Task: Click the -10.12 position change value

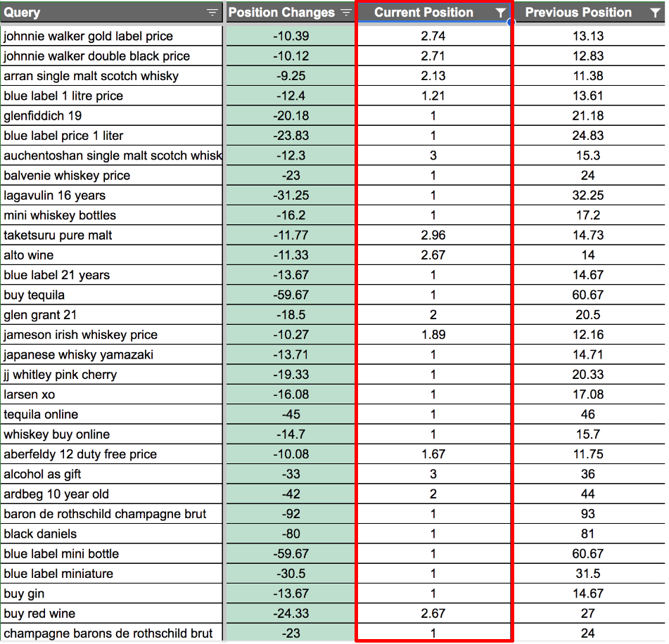Action: click(x=291, y=56)
